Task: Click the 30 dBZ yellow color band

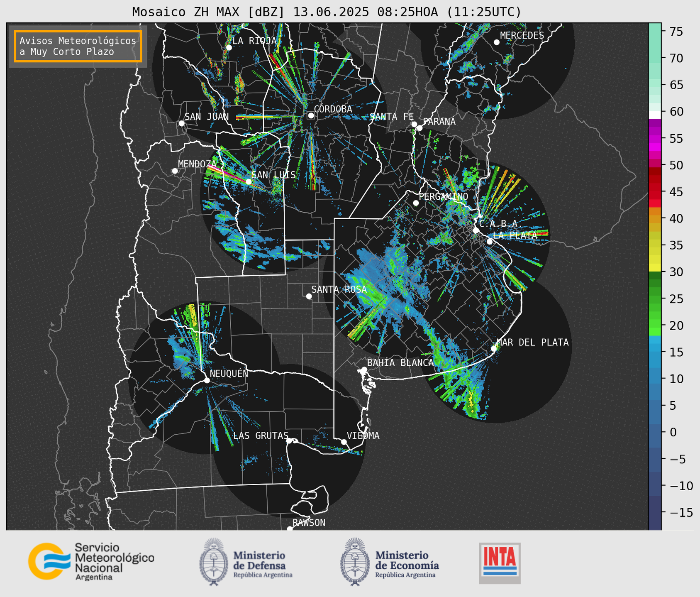Action: (655, 268)
